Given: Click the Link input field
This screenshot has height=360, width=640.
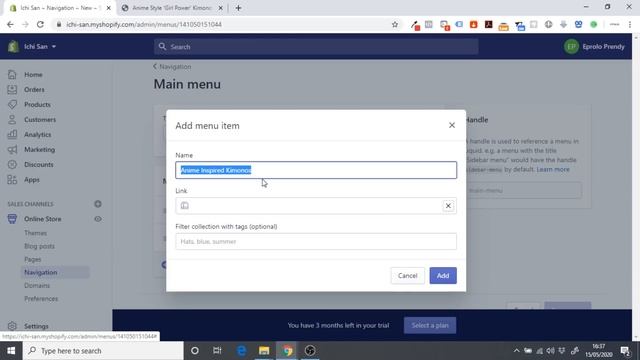Looking at the screenshot, I should point(316,206).
